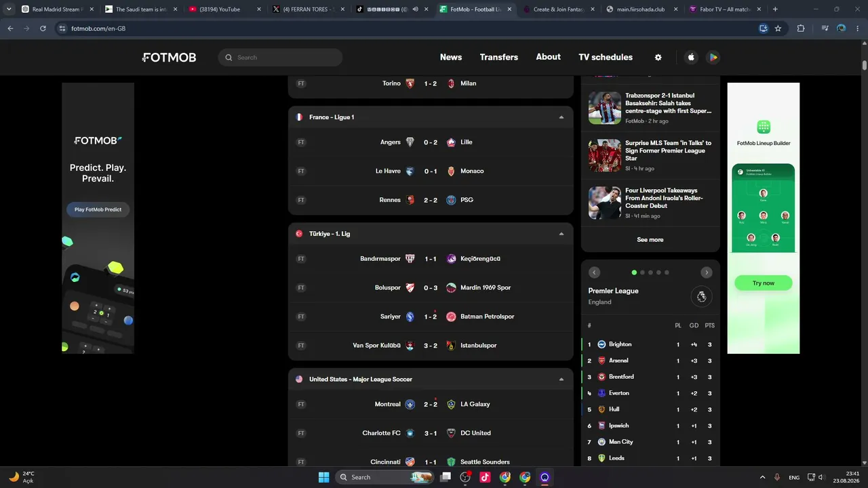Click the Brighton club crest in table

coord(601,344)
